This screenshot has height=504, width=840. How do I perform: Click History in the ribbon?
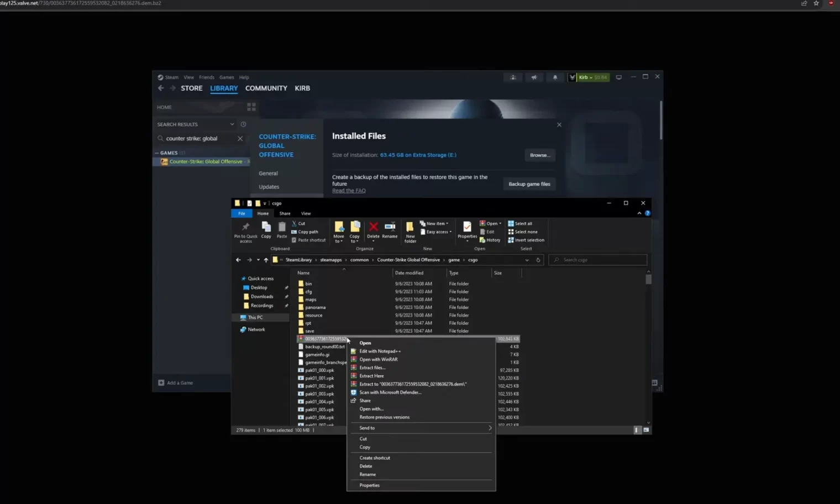[490, 240]
